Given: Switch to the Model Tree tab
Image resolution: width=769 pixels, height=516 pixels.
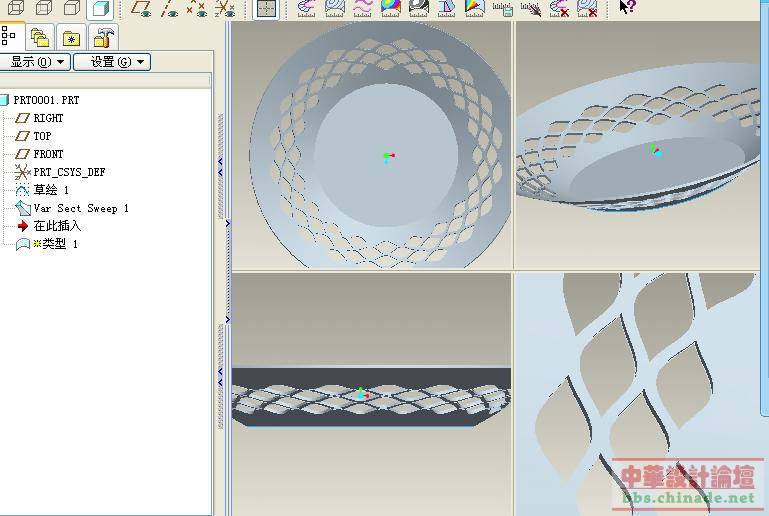Looking at the screenshot, I should pos(11,37).
